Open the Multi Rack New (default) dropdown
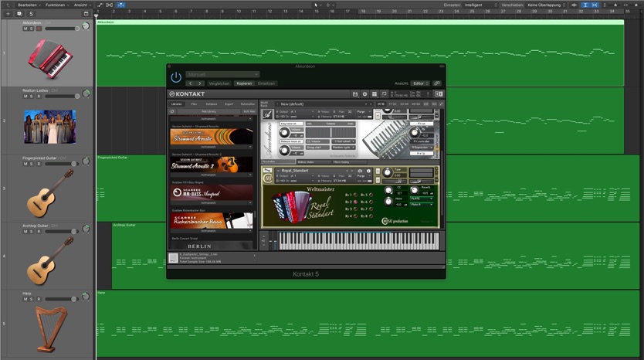Image resolution: width=644 pixels, height=360 pixels. 322,104
